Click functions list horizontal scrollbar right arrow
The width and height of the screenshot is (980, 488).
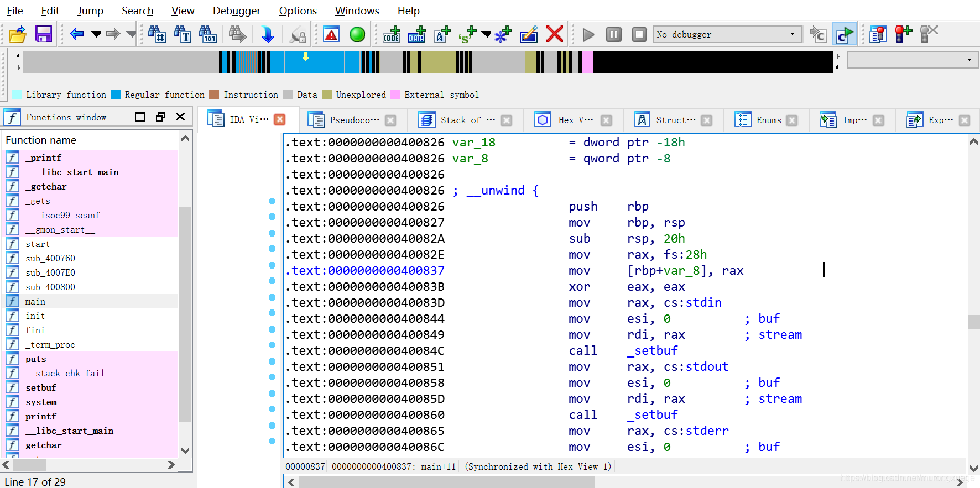(171, 465)
